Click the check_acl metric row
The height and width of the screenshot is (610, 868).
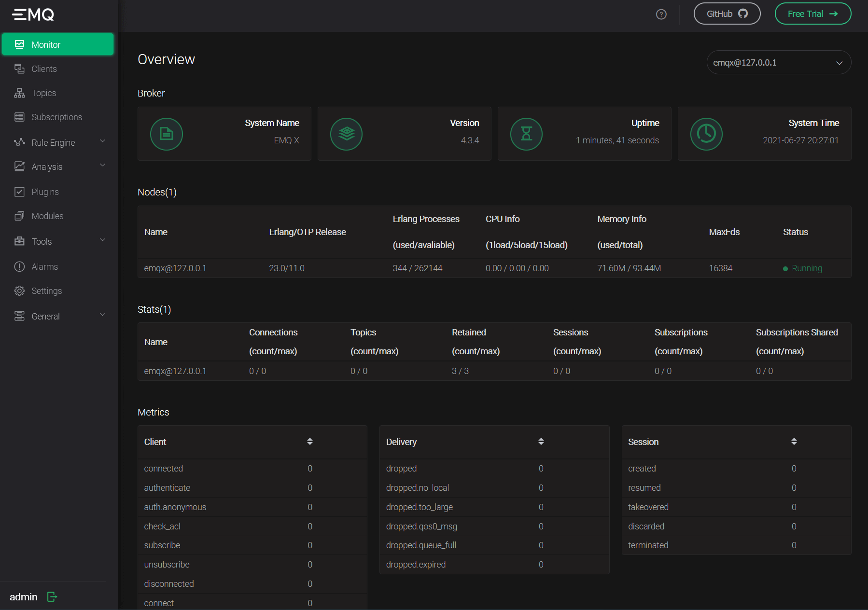[252, 527]
